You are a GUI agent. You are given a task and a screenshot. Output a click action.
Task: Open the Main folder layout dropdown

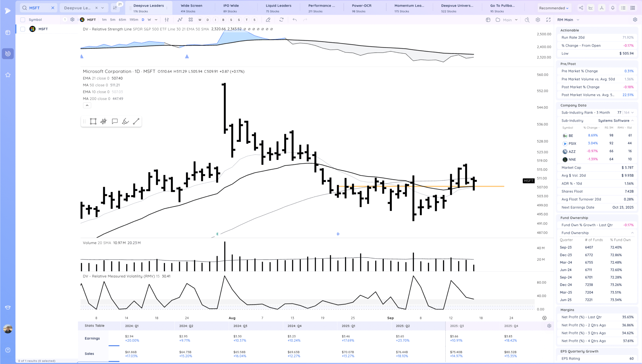507,20
